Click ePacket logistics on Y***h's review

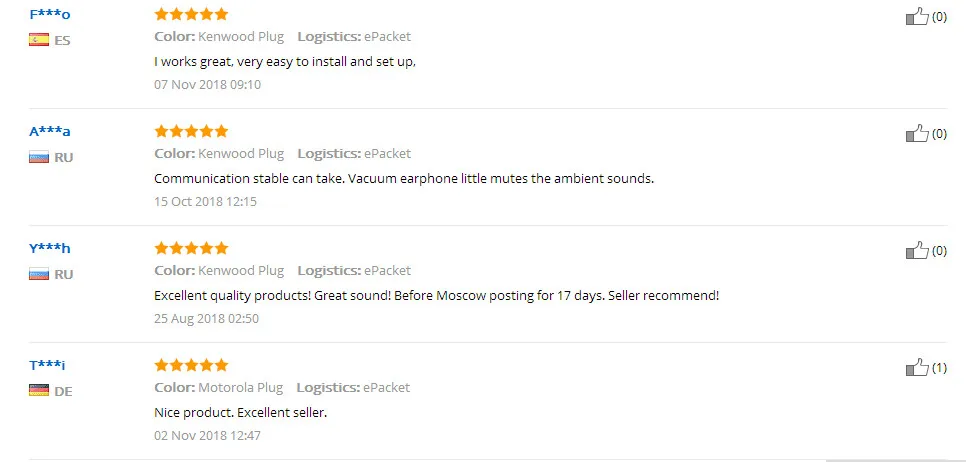point(387,270)
